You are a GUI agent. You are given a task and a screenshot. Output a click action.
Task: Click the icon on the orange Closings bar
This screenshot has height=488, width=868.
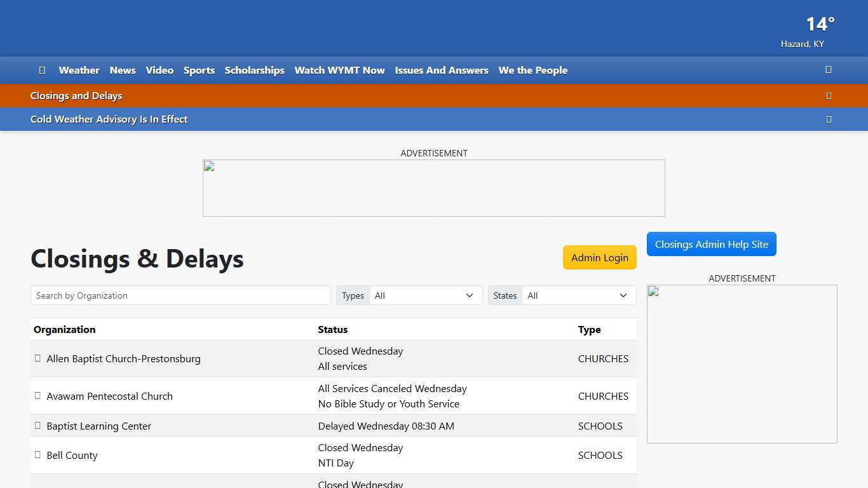click(828, 96)
